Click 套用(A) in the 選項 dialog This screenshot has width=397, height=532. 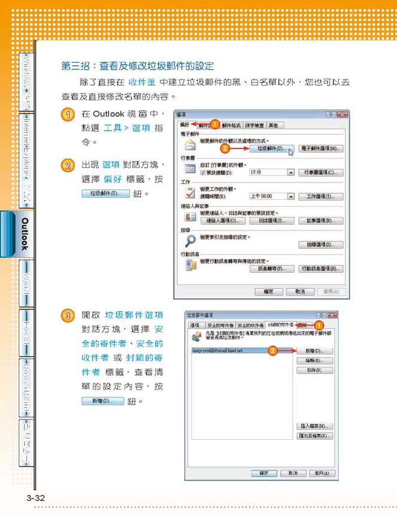(332, 291)
